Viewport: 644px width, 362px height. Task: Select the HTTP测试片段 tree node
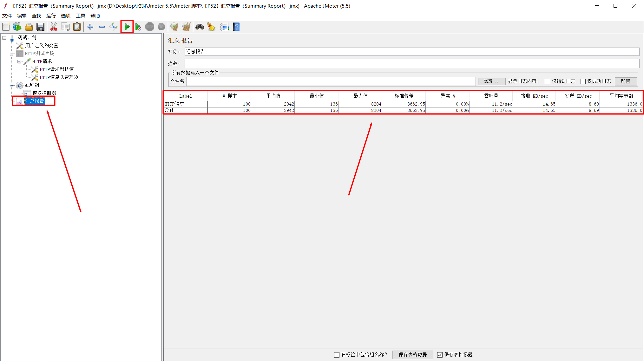coord(39,53)
